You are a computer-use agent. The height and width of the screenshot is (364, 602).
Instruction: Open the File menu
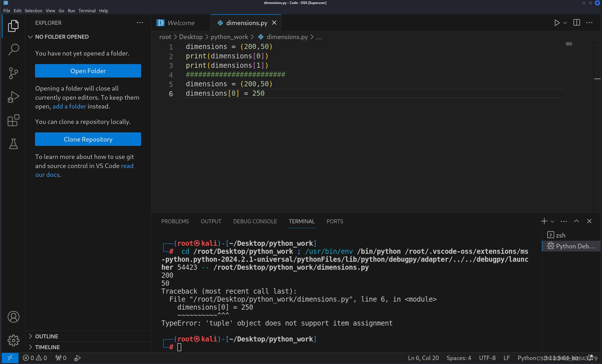[x=7, y=11]
